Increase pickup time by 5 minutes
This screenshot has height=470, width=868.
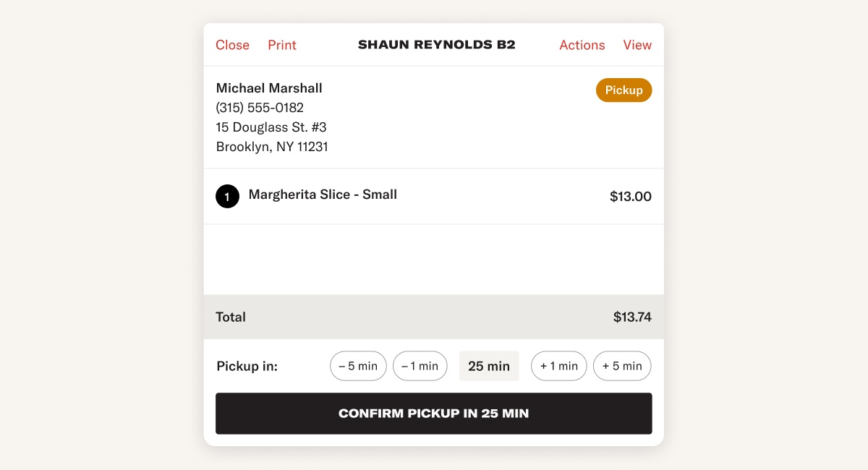(x=622, y=366)
